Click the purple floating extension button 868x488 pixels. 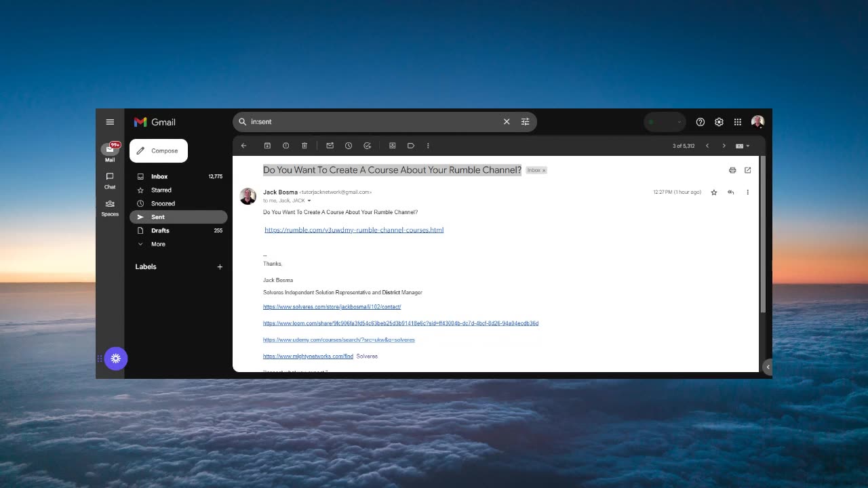click(116, 359)
